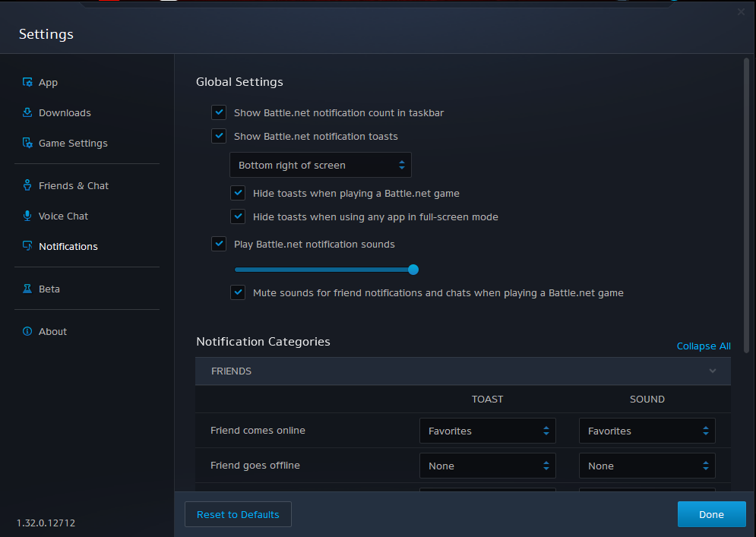The height and width of the screenshot is (537, 756).
Task: Open Friend goes offline Sound dropdown
Action: (x=647, y=466)
